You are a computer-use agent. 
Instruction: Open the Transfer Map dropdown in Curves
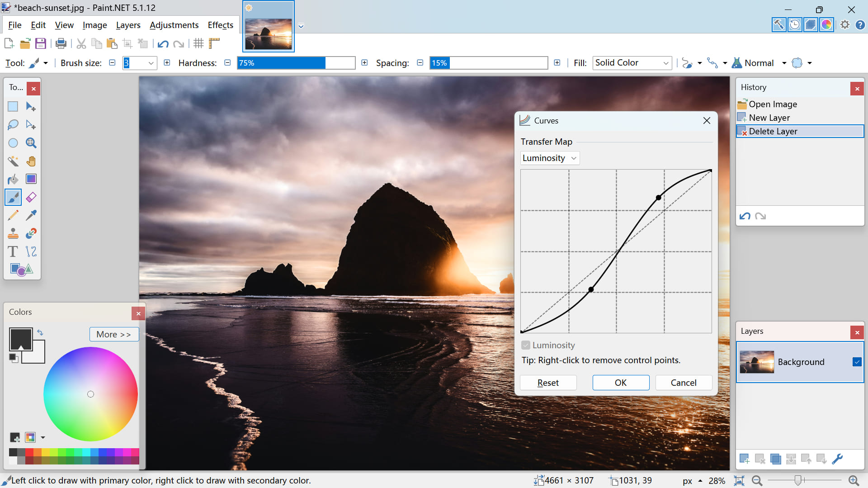coord(549,158)
